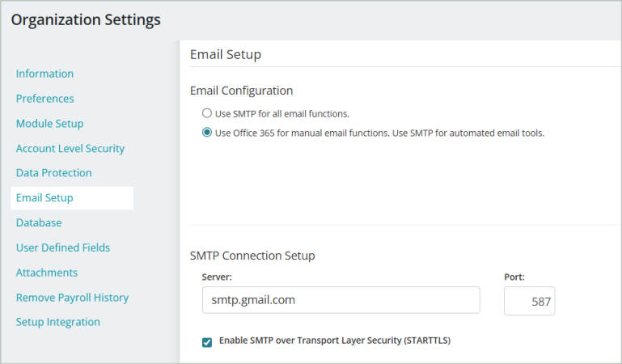
Task: Click the Enable SMTP over Transport Layer Security label
Action: (x=335, y=341)
